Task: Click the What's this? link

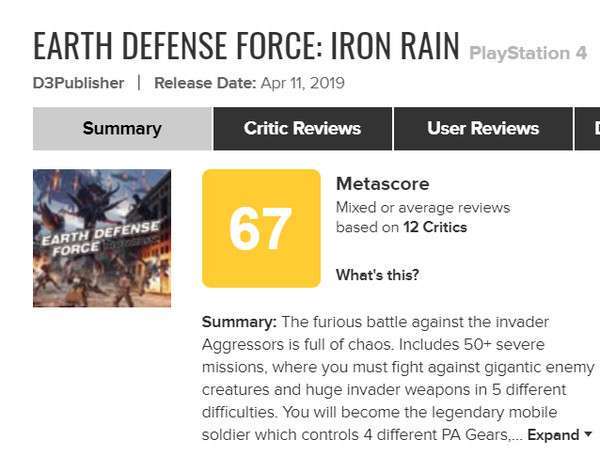Action: pos(377,275)
